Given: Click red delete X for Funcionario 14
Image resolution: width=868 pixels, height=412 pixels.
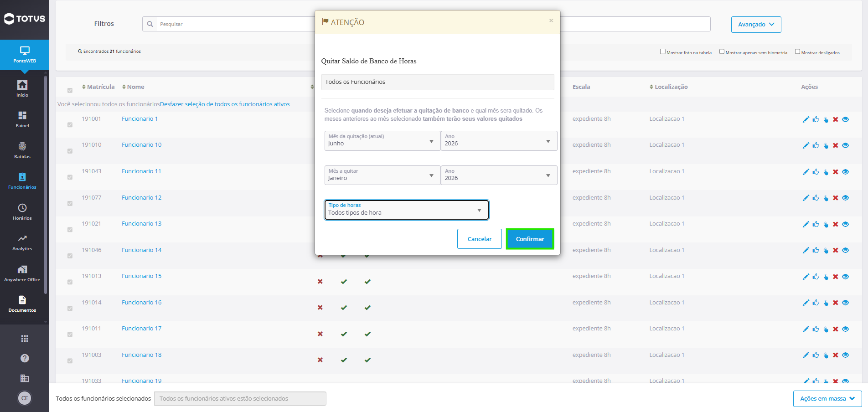Looking at the screenshot, I should [836, 250].
